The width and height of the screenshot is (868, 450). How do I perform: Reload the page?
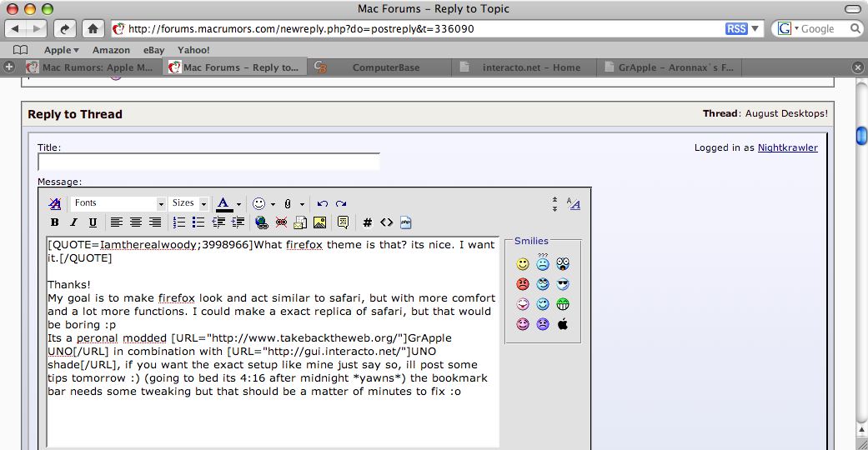[65, 29]
